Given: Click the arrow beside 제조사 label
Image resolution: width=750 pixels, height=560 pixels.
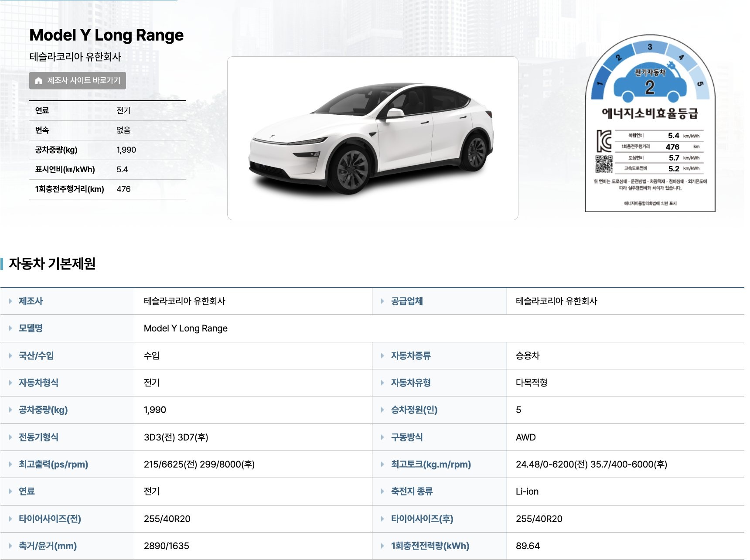Looking at the screenshot, I should coord(10,301).
